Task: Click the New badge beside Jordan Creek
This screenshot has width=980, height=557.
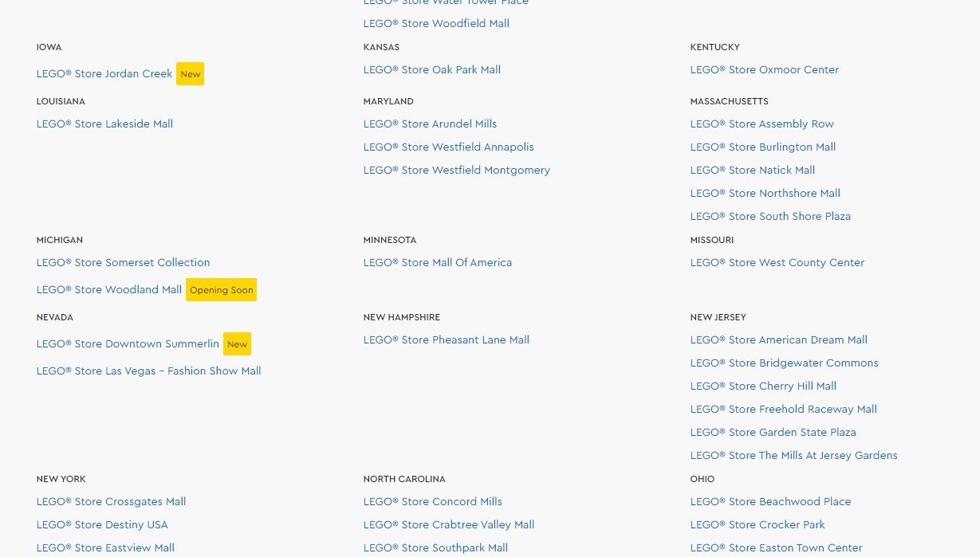Action: [x=191, y=74]
